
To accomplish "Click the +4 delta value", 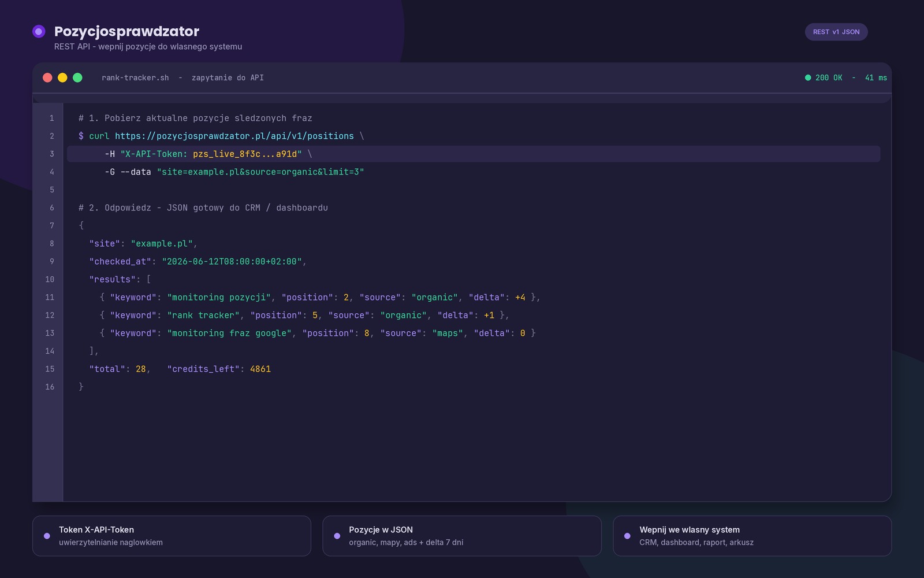I will 520,297.
